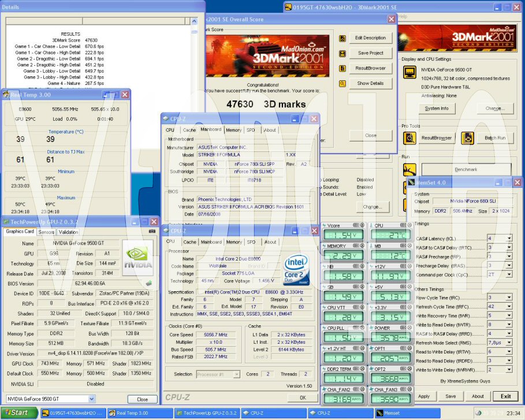
Task: Open the MEMORY voltage gauge configuration icon
Action: [356, 246]
